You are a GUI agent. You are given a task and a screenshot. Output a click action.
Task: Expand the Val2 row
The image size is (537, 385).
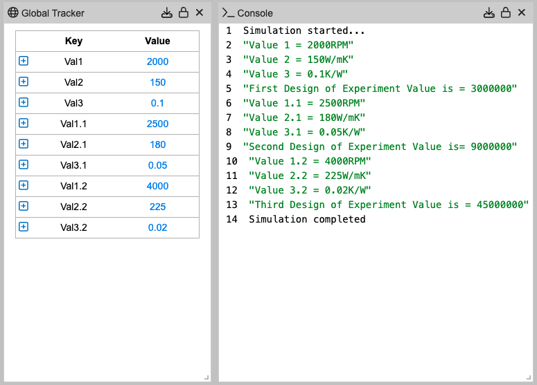click(x=23, y=82)
